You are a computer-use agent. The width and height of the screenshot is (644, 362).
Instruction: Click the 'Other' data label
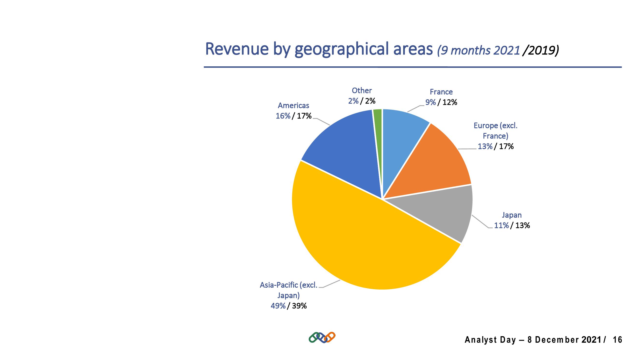[x=362, y=90]
